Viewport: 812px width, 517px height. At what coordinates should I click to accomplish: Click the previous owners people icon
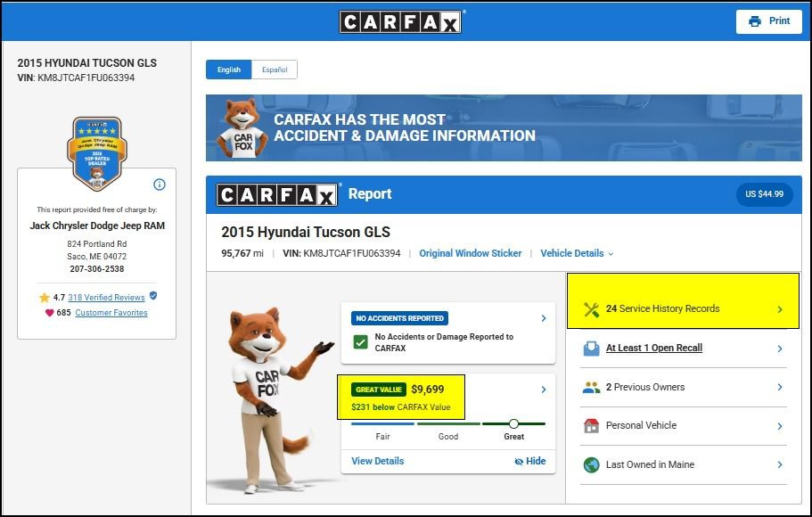[591, 387]
